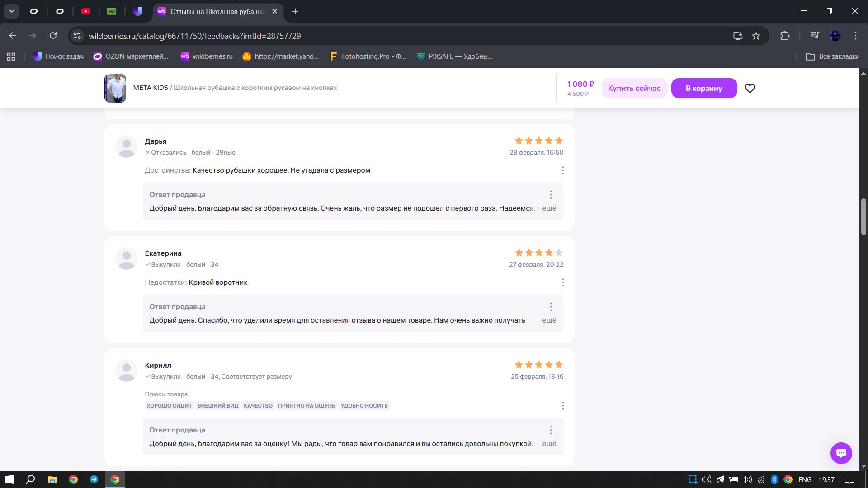Open Chrome extensions puzzle icon
Screen dimensions: 868x488
click(785, 36)
